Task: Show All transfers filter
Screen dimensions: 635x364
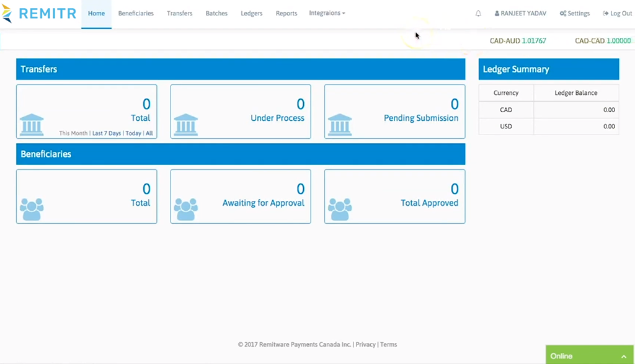Action: click(149, 133)
